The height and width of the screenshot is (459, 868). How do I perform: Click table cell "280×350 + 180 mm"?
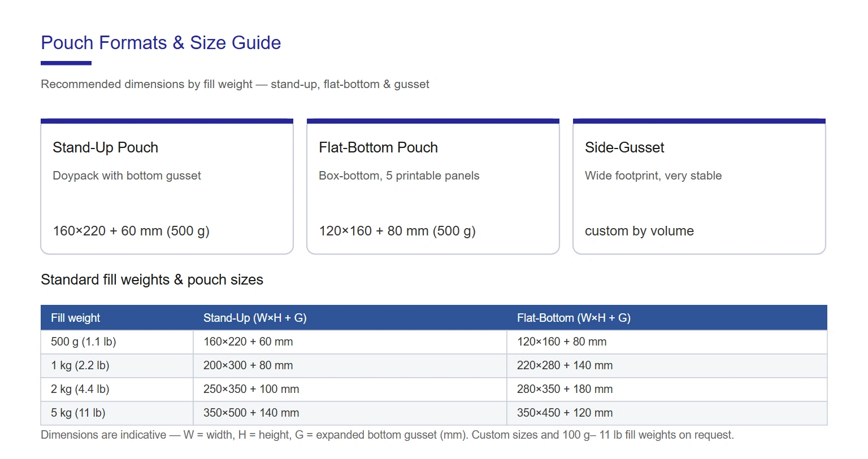pyautogui.click(x=667, y=389)
